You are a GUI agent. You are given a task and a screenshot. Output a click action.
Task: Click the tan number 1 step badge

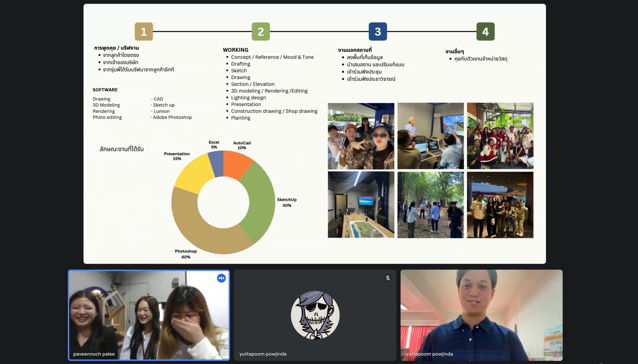pos(144,32)
